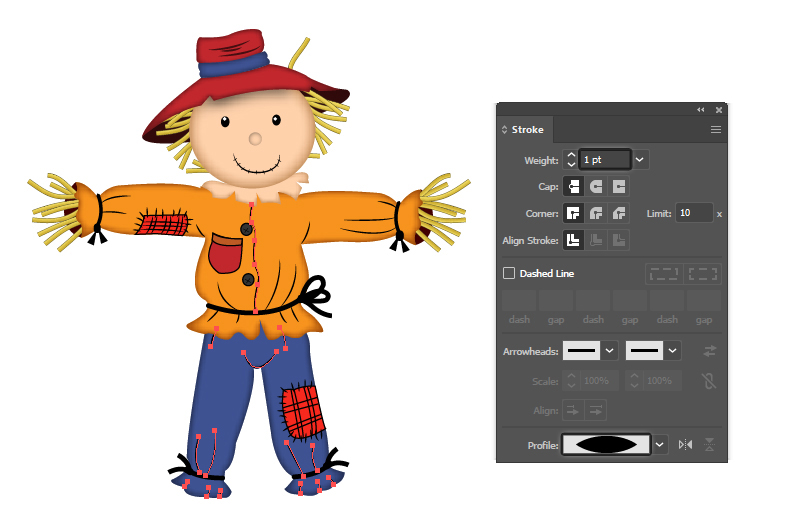Open the start arrowhead dropdown
The image size is (800, 530).
(609, 351)
